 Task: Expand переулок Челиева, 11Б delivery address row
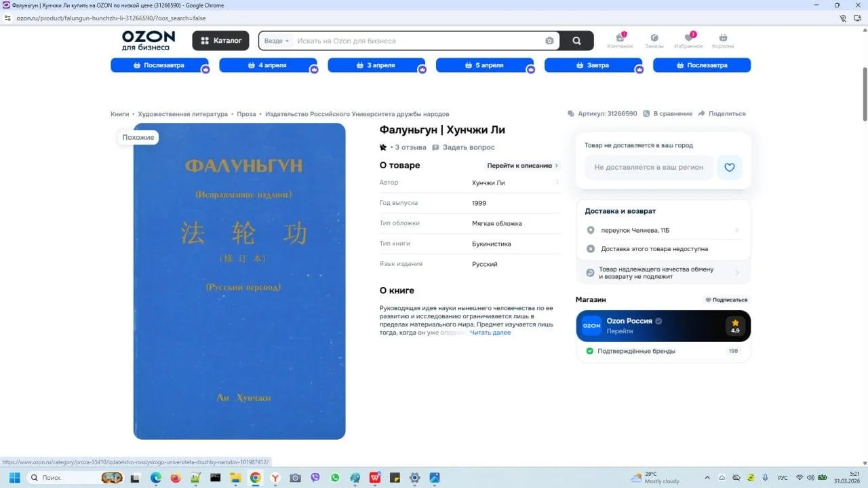point(663,230)
